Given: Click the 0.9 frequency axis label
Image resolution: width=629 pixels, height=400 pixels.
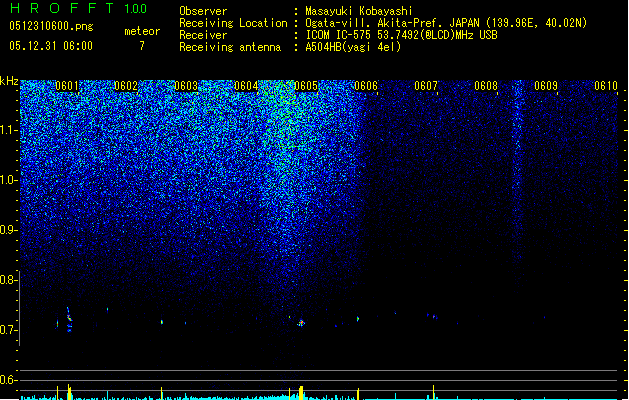Looking at the screenshot, I should (8, 230).
